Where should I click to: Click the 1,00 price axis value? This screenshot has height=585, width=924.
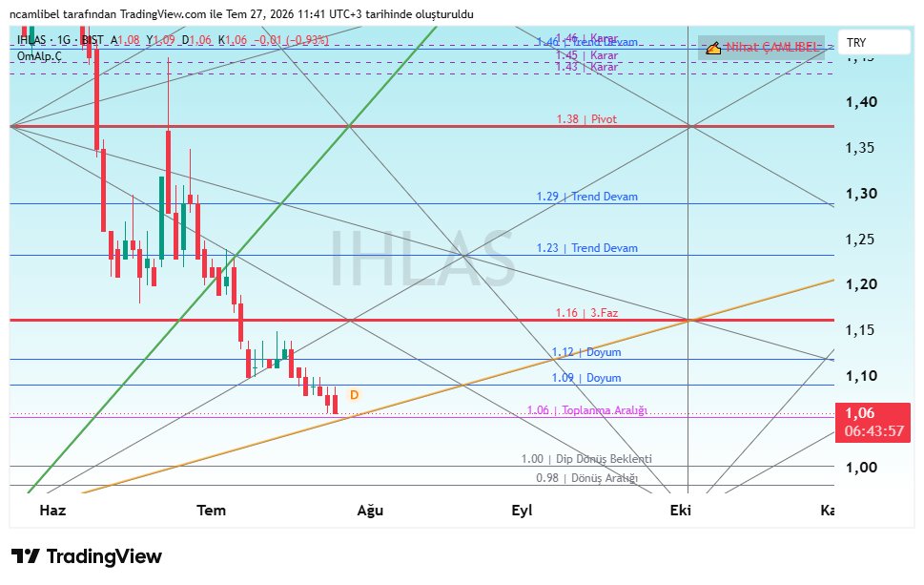[x=861, y=467]
